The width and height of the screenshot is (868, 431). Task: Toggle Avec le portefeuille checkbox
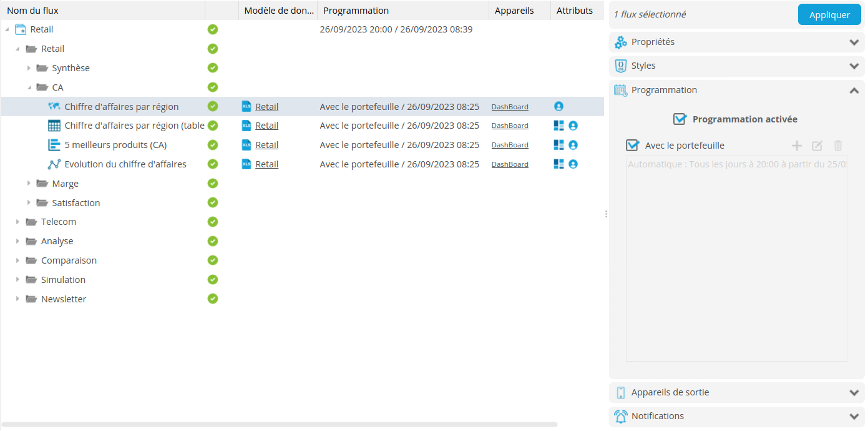click(x=632, y=146)
